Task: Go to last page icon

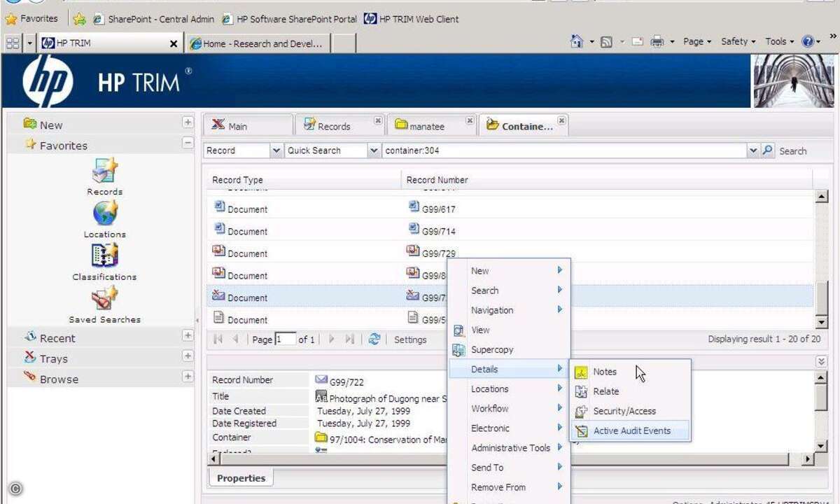Action: pos(349,339)
